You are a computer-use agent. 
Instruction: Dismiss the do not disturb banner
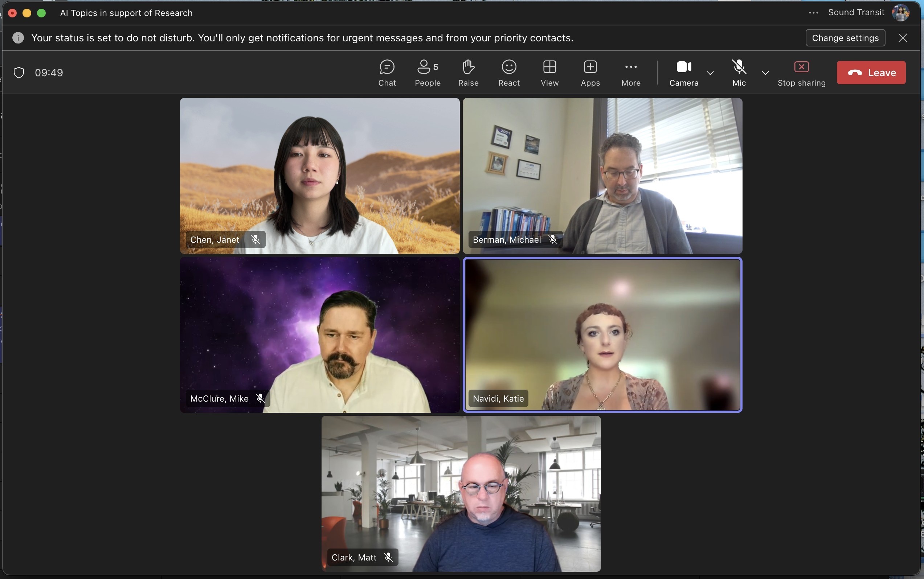point(903,38)
